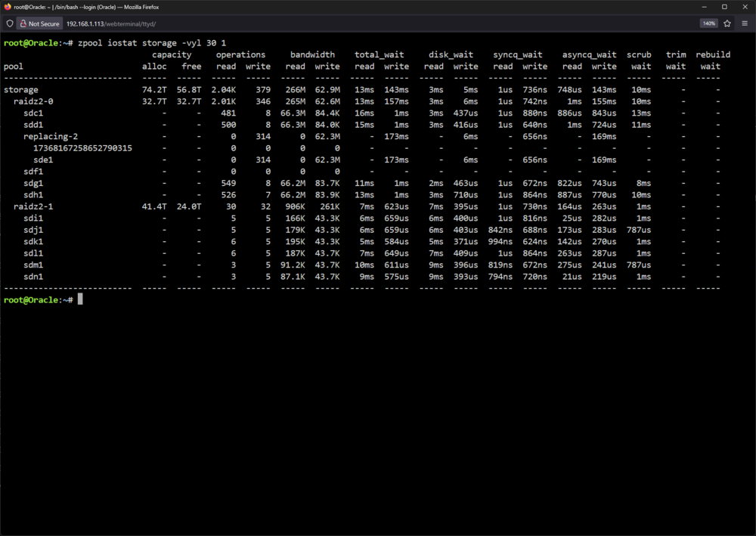
Task: Click the 'raidz2-0' vdev name
Action: [x=33, y=101]
